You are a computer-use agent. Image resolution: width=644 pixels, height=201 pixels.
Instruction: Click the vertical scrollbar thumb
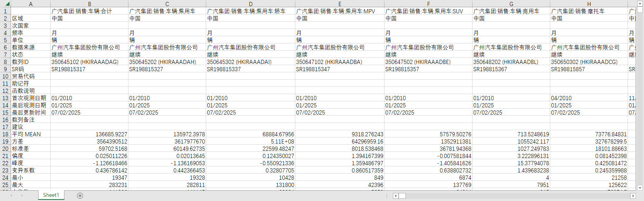click(640, 10)
